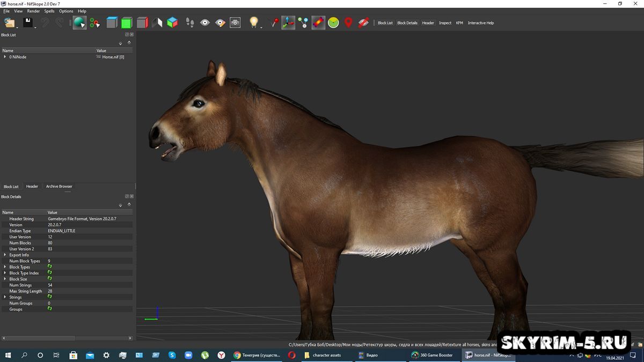Open 360 Game Booster from the taskbar

click(x=433, y=355)
